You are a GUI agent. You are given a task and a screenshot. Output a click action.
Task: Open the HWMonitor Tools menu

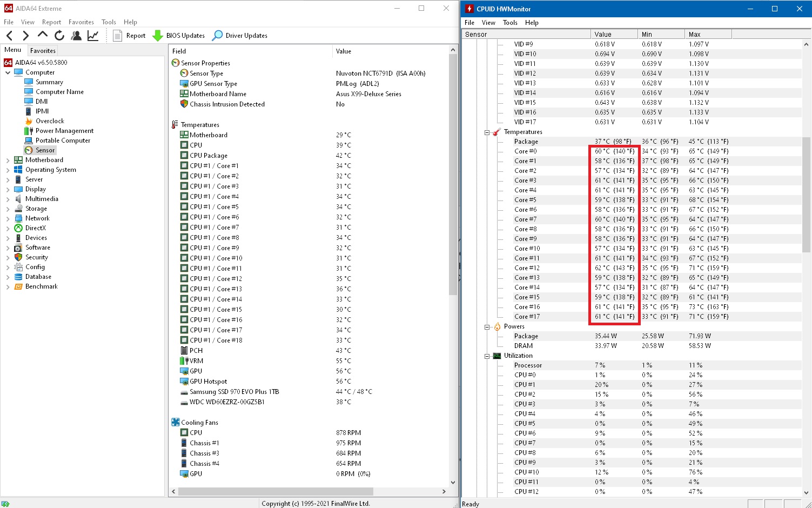point(510,23)
